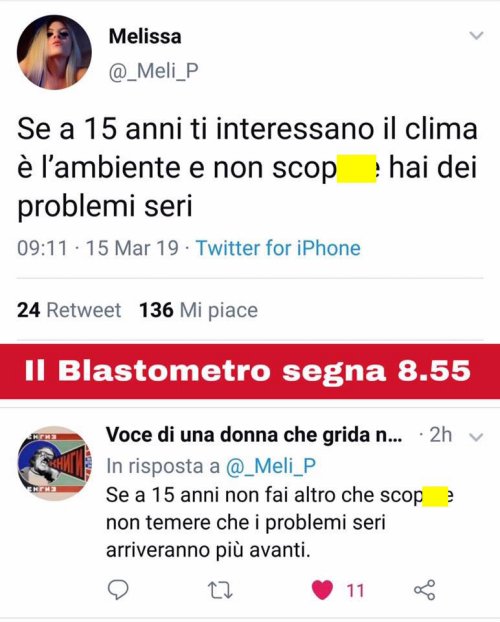
Task: Click the share icon on the reply
Action: pyautogui.click(x=425, y=590)
